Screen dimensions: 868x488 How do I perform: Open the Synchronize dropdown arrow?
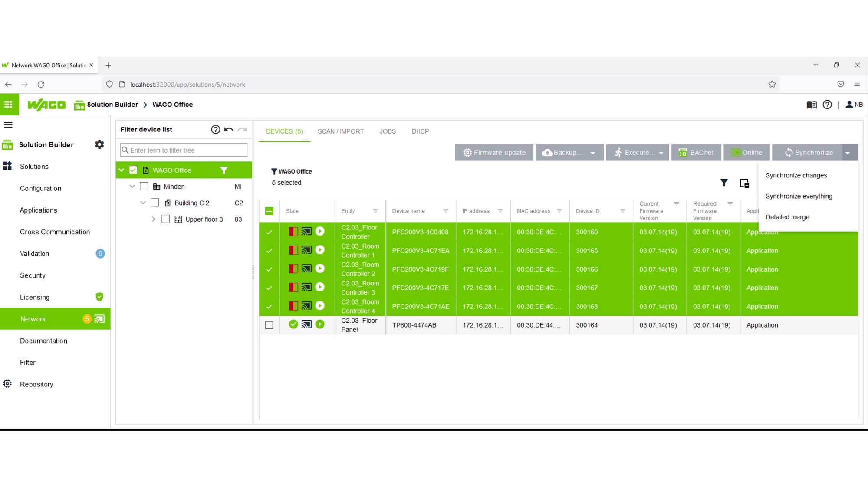(x=848, y=153)
